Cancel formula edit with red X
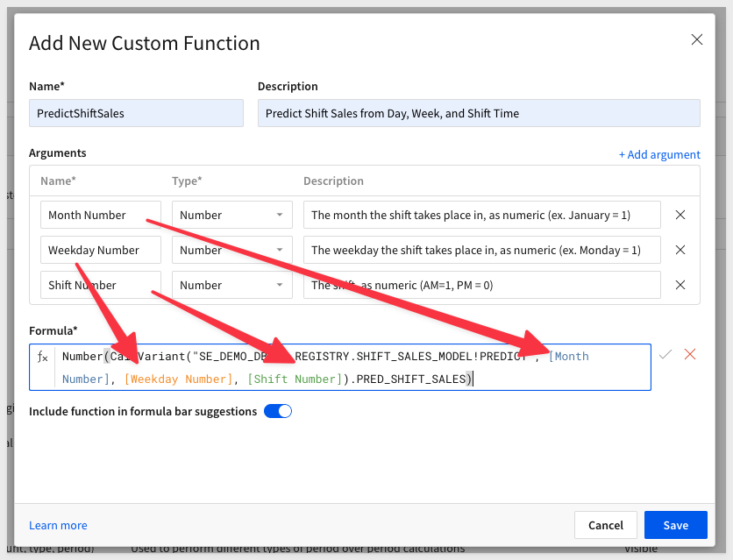Screen dimensions: 733x560 pyautogui.click(x=690, y=354)
